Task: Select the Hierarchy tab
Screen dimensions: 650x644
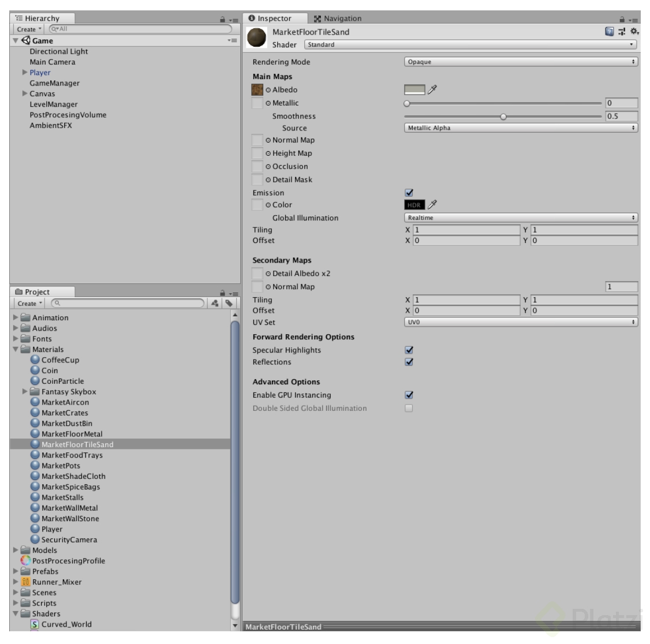Action: (42, 18)
